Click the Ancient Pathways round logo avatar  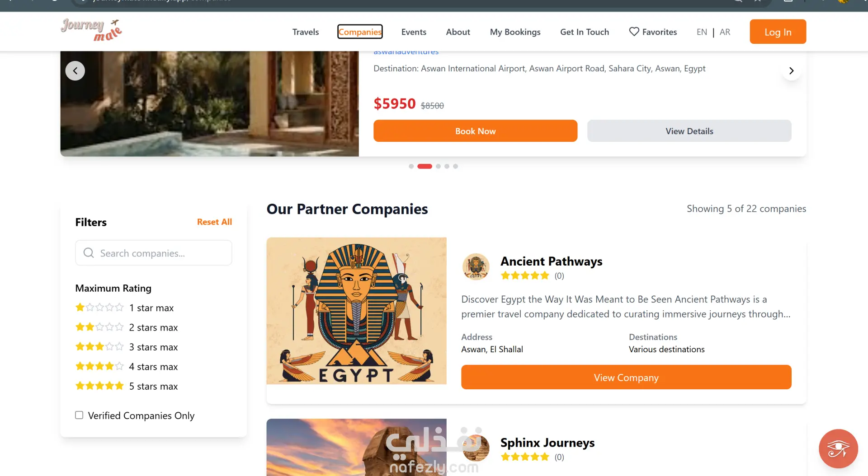coord(476,266)
